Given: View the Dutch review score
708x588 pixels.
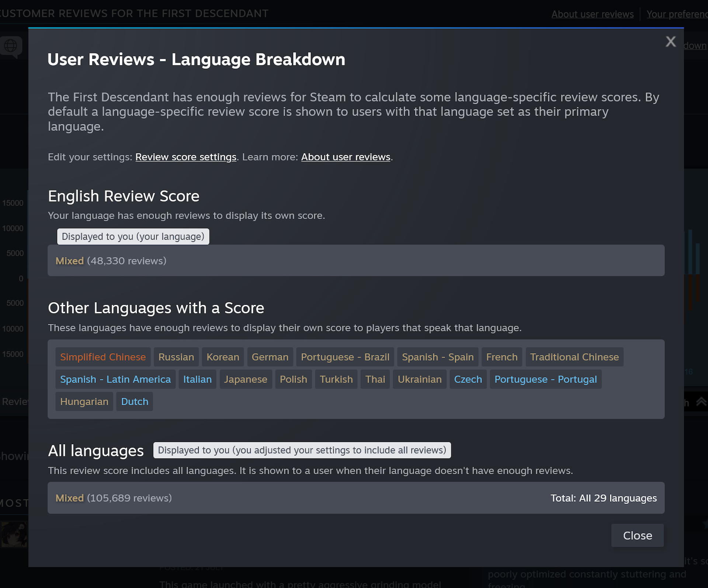Looking at the screenshot, I should coord(134,401).
